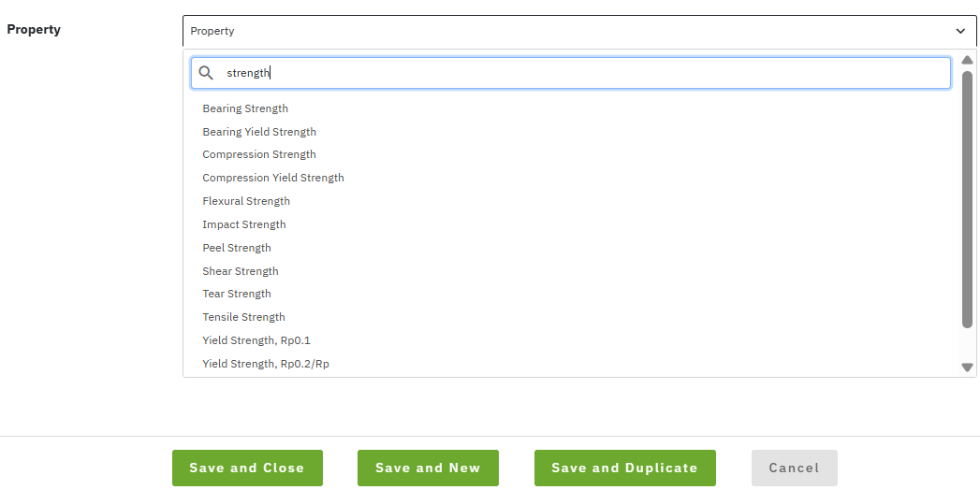Select Tear Strength item

point(237,294)
